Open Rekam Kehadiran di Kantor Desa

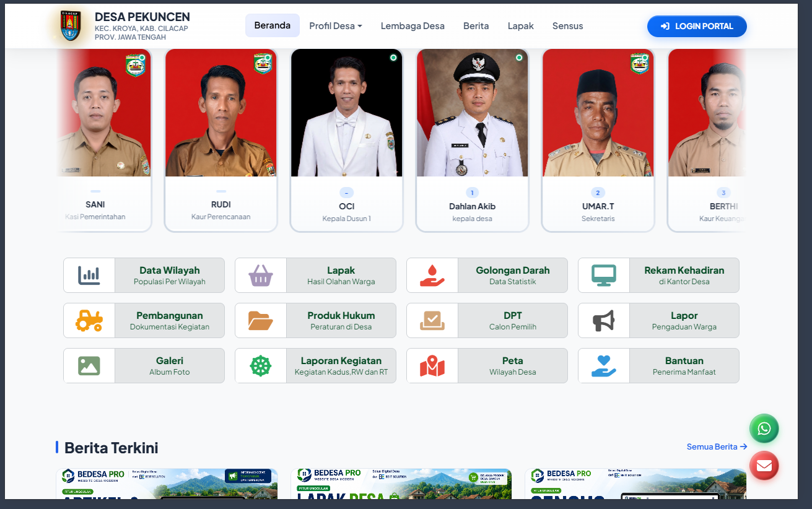click(658, 276)
